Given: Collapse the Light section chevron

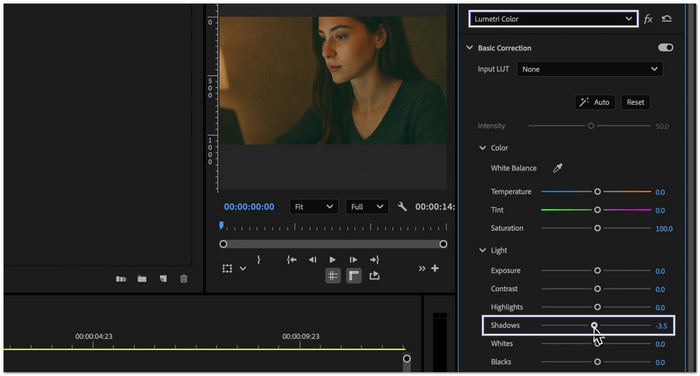Looking at the screenshot, I should pyautogui.click(x=482, y=250).
